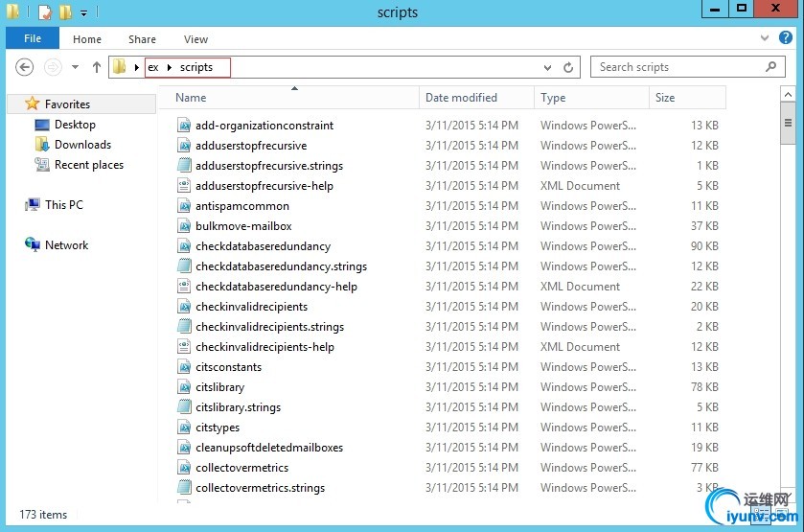This screenshot has width=804, height=532.
Task: Select file name 'citstypes'
Action: point(218,428)
